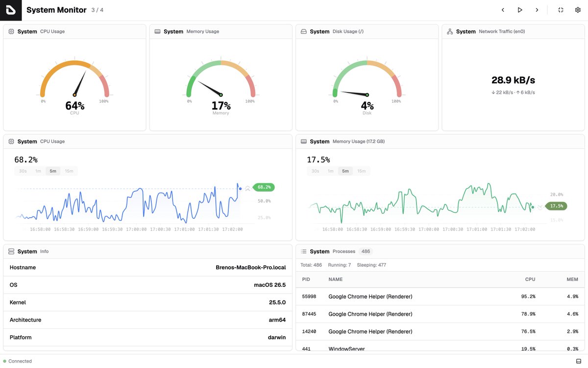Start dashboard slideshow play button
The height and width of the screenshot is (368, 588).
click(520, 10)
